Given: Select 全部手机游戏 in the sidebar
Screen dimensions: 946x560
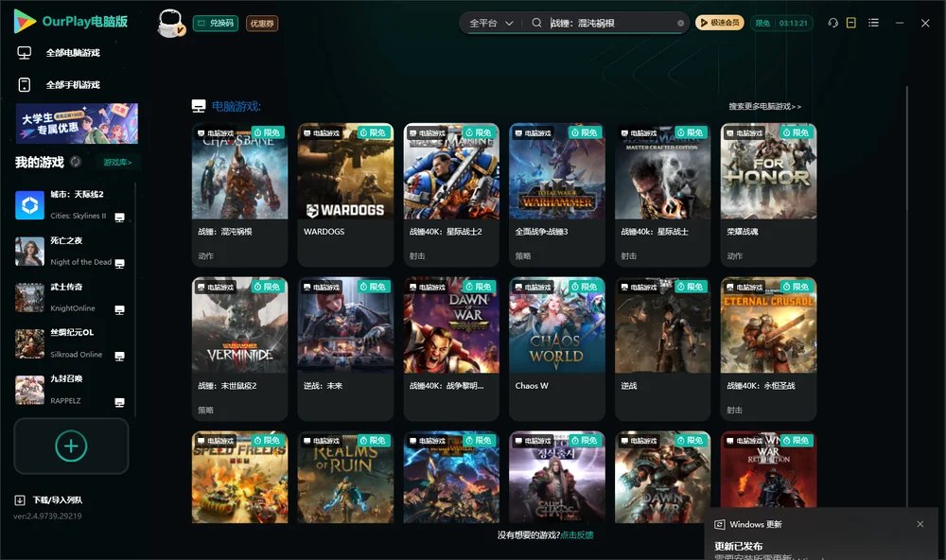Looking at the screenshot, I should pyautogui.click(x=59, y=85).
